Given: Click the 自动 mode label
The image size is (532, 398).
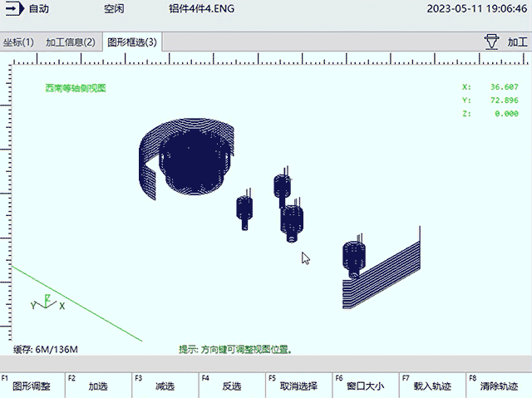Looking at the screenshot, I should 39,8.
